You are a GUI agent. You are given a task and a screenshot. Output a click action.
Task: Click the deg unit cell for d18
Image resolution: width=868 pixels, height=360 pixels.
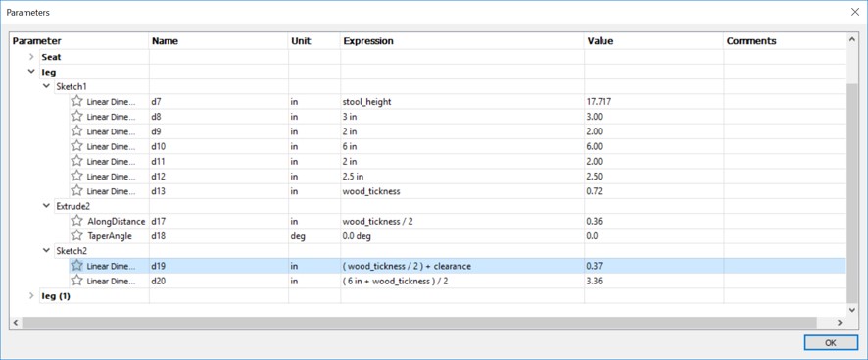pyautogui.click(x=314, y=235)
